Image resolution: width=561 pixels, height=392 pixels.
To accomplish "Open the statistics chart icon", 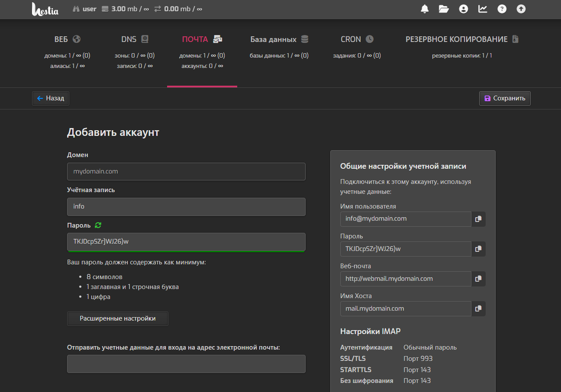I will point(483,9).
